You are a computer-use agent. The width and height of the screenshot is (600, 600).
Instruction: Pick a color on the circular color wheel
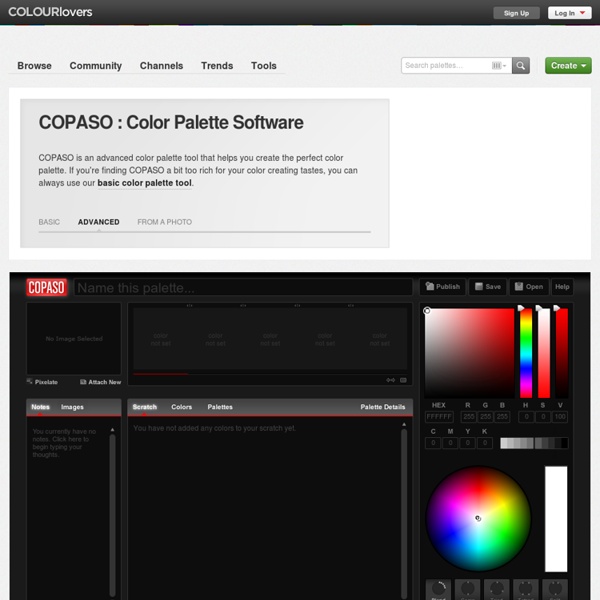(x=478, y=518)
